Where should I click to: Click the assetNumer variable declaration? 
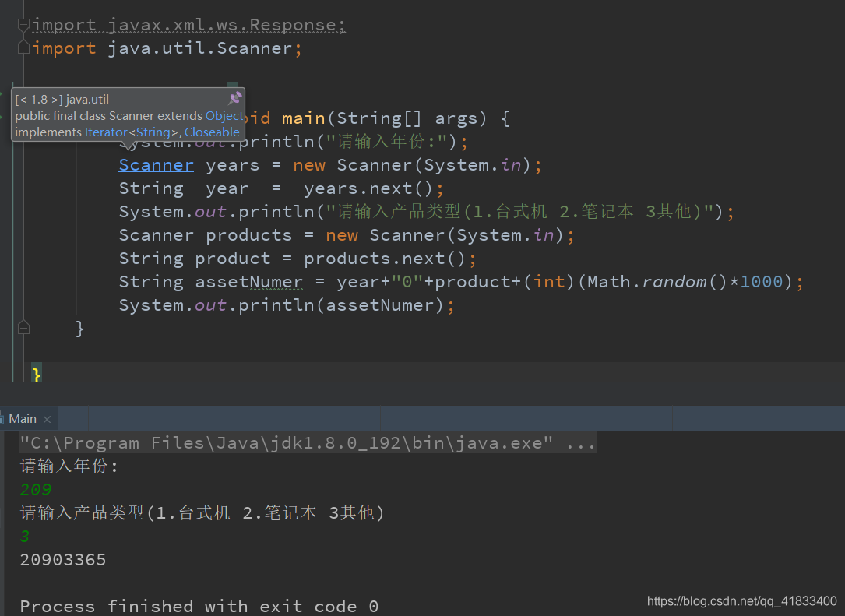pos(248,282)
